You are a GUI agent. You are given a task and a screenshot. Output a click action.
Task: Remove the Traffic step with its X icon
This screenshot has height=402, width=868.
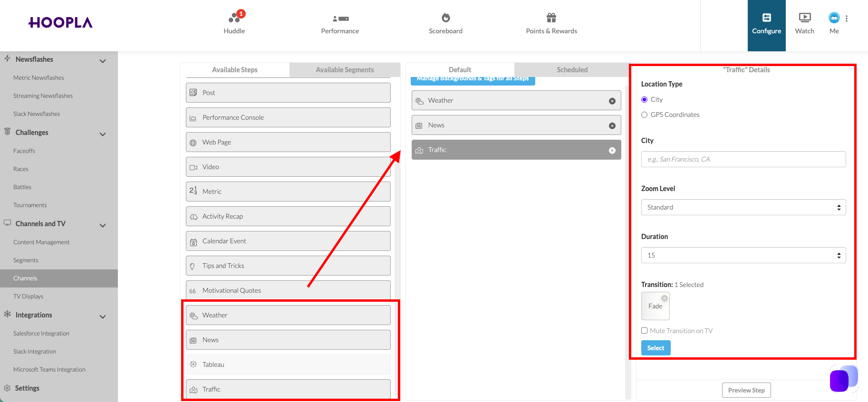coord(612,150)
